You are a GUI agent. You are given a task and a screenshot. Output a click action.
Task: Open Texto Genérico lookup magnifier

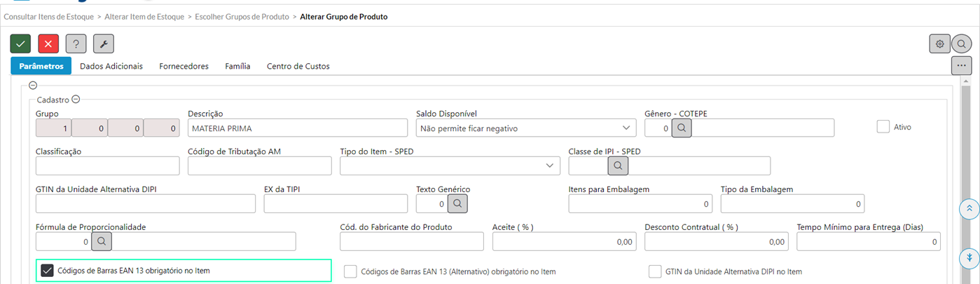pos(457,203)
